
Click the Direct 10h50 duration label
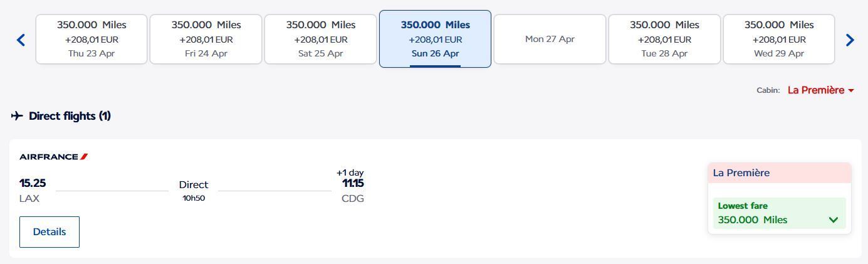point(194,190)
